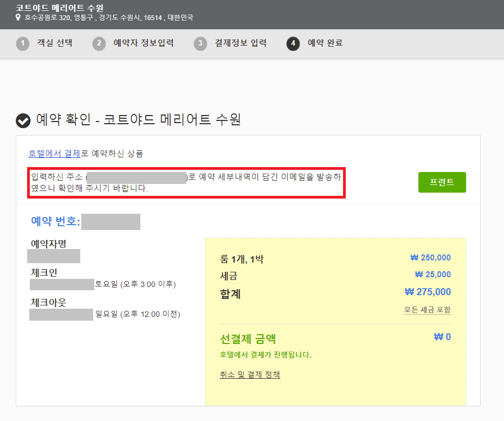The height and width of the screenshot is (421, 504).
Task: Click checkout time 일요일 (오후 12:00 이전)
Action: point(138,314)
